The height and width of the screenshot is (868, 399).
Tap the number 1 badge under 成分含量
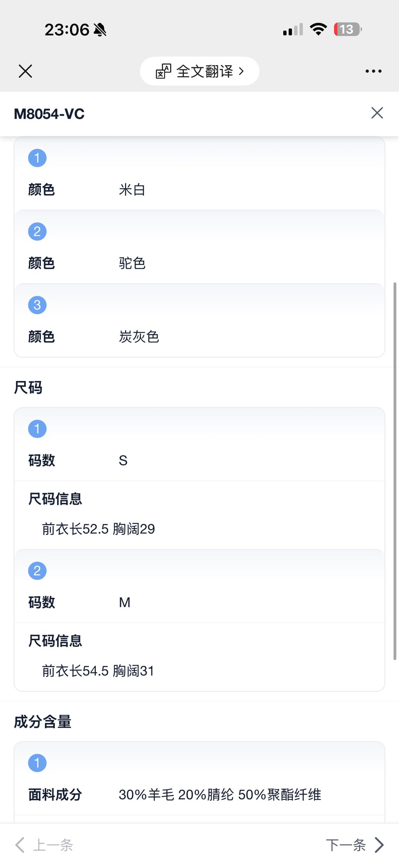pos(37,763)
